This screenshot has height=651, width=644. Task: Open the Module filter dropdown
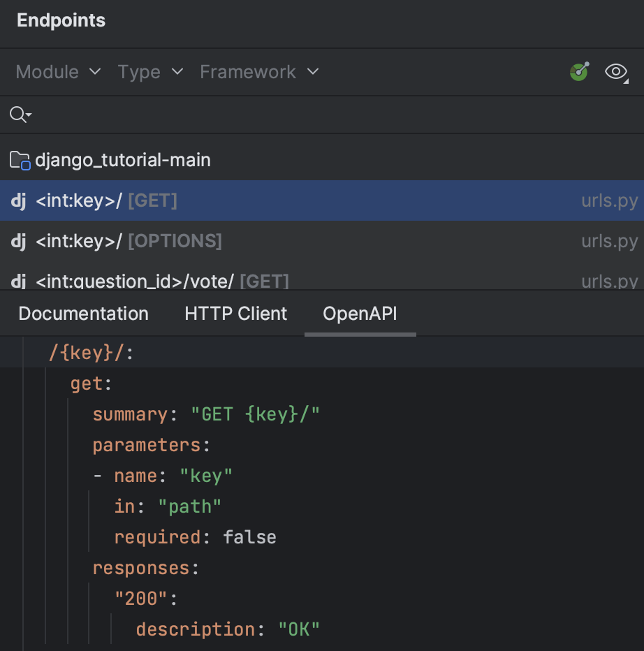58,72
